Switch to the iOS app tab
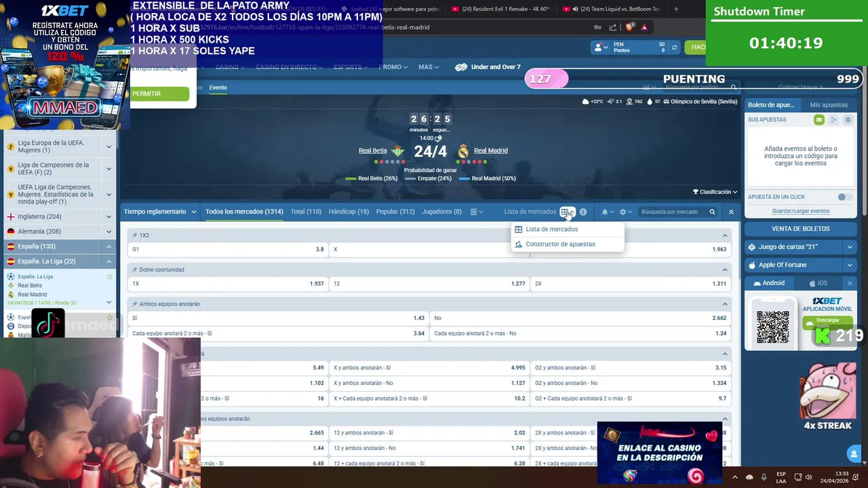This screenshot has width=868, height=488. click(818, 283)
